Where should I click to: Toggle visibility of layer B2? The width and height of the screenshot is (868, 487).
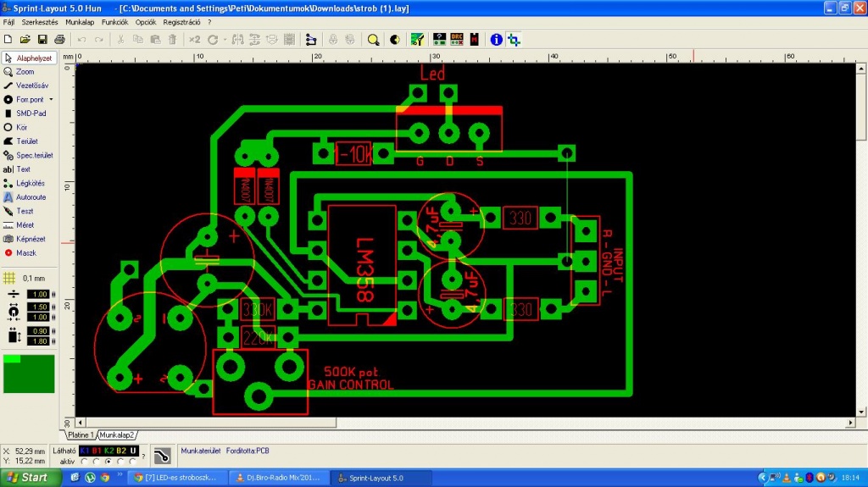click(x=120, y=451)
